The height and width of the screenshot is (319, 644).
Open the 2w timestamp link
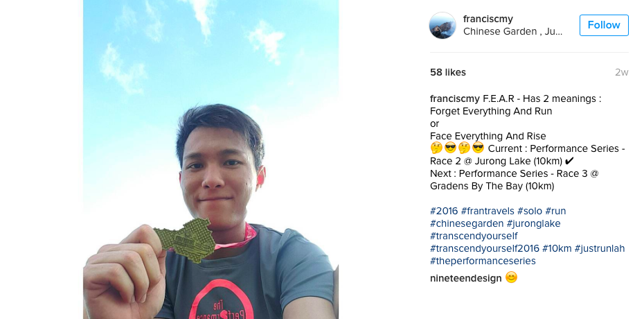tap(621, 72)
